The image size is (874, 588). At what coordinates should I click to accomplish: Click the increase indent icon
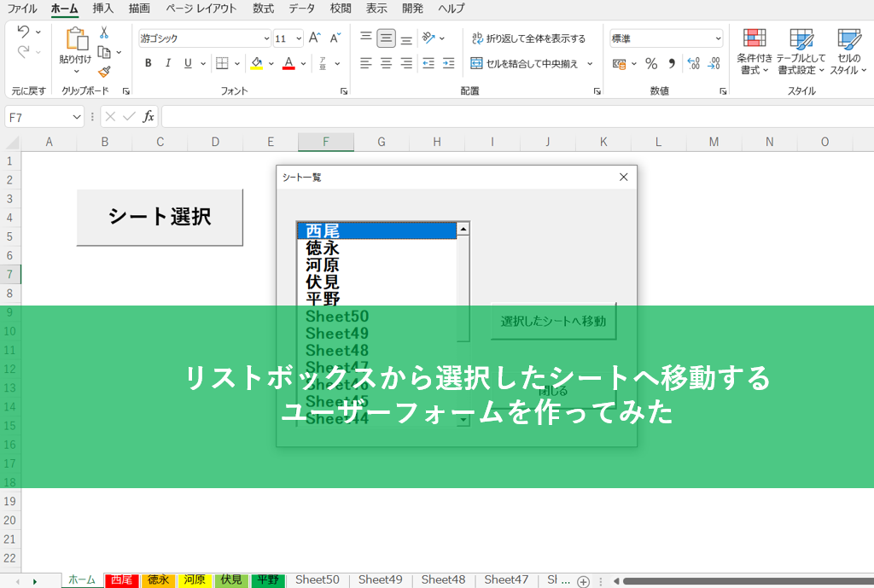tap(448, 63)
